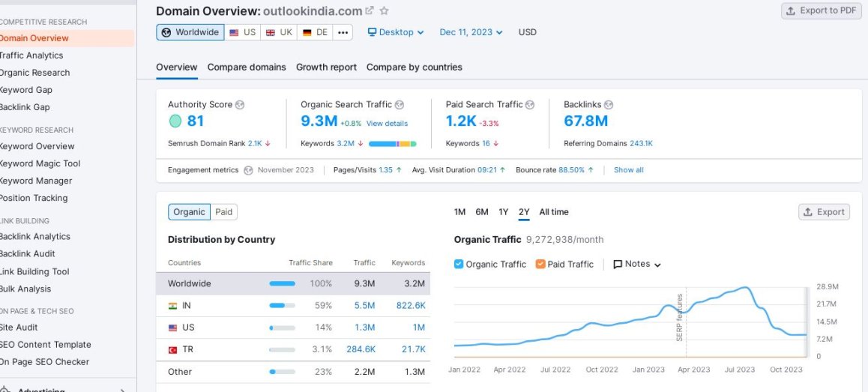The height and width of the screenshot is (392, 868).
Task: Switch to Growth report tab
Action: pos(327,67)
